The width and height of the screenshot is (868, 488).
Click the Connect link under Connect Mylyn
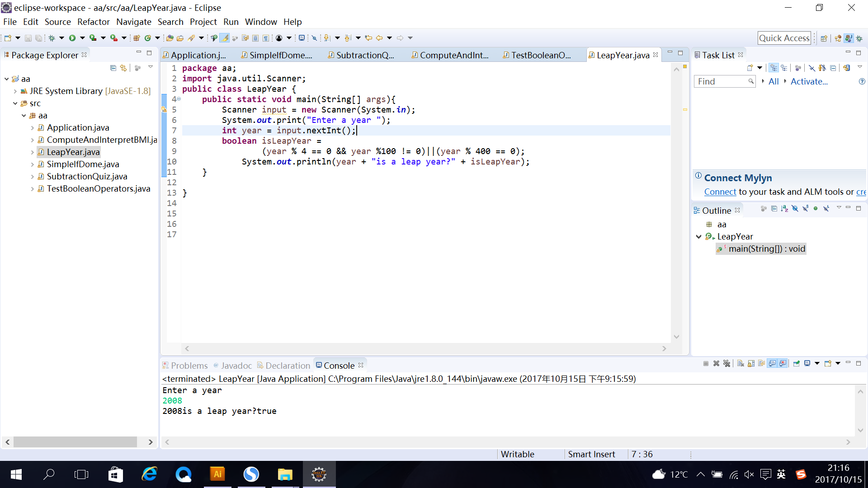(720, 192)
